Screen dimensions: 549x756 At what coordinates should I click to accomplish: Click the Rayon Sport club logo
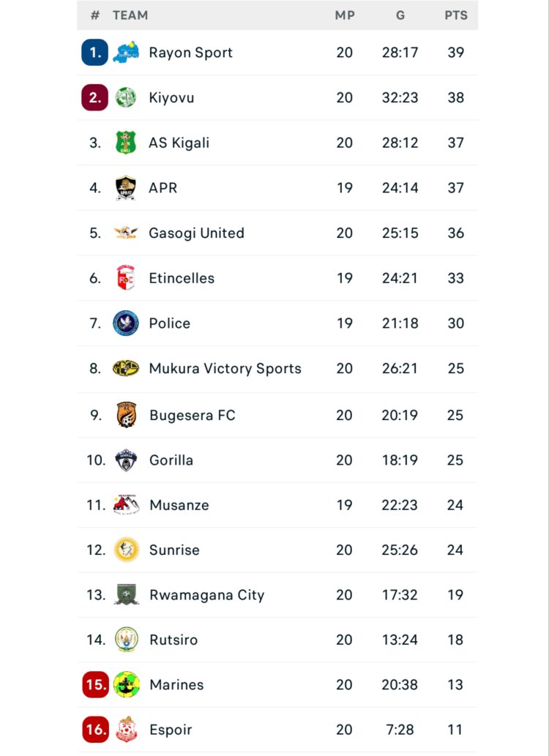pyautogui.click(x=126, y=52)
